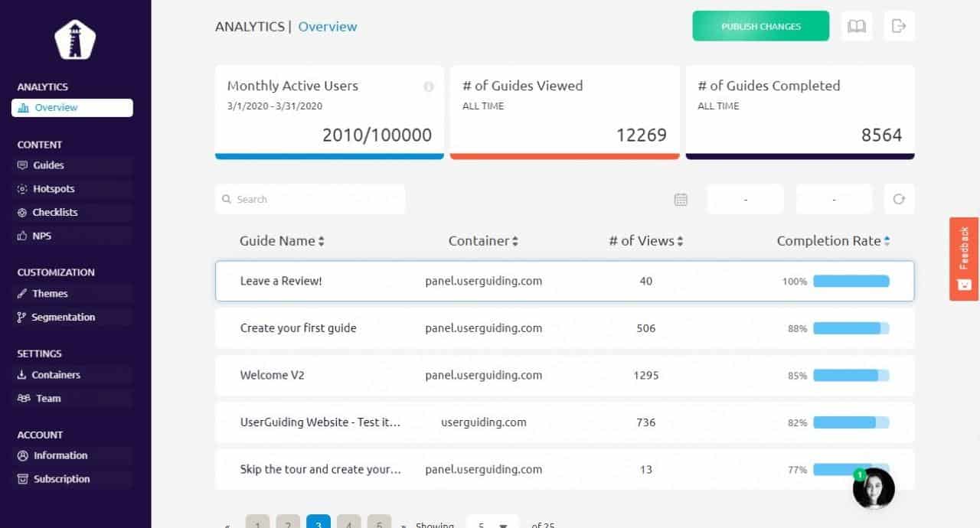The width and height of the screenshot is (980, 528).
Task: Open the Feedback side tab
Action: [964, 259]
